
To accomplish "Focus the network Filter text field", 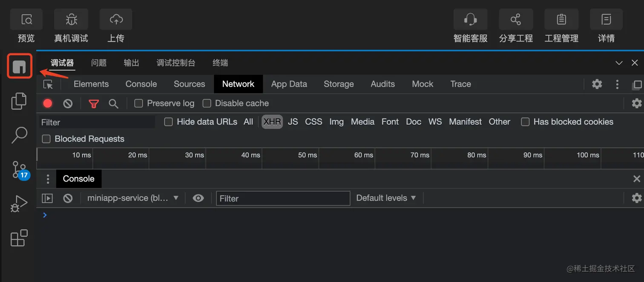I will coord(97,122).
